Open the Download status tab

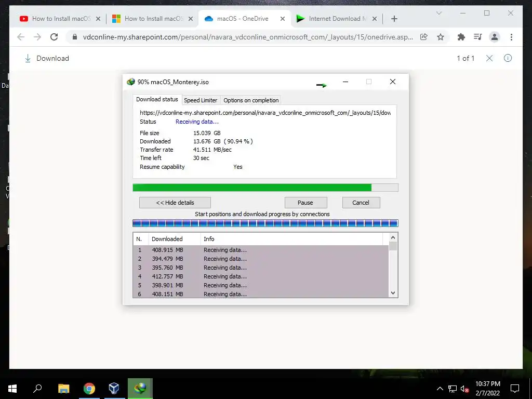[157, 99]
